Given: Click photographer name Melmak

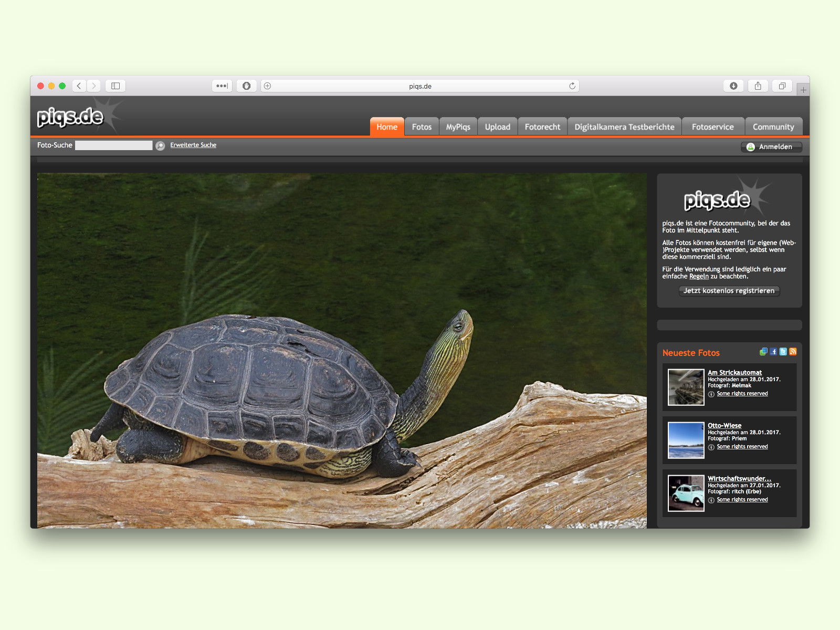Looking at the screenshot, I should click(741, 385).
